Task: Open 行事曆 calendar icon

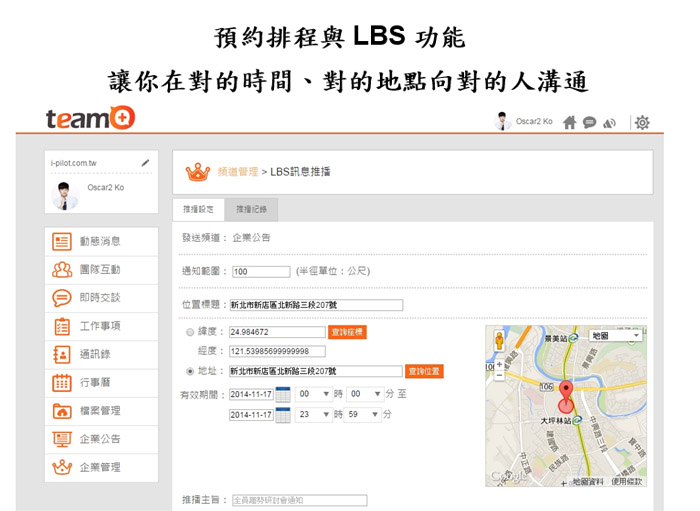Action: pos(62,382)
